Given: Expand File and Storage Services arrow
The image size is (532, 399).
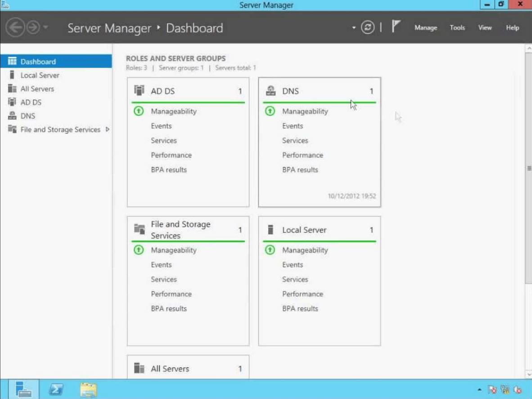Looking at the screenshot, I should [x=107, y=129].
